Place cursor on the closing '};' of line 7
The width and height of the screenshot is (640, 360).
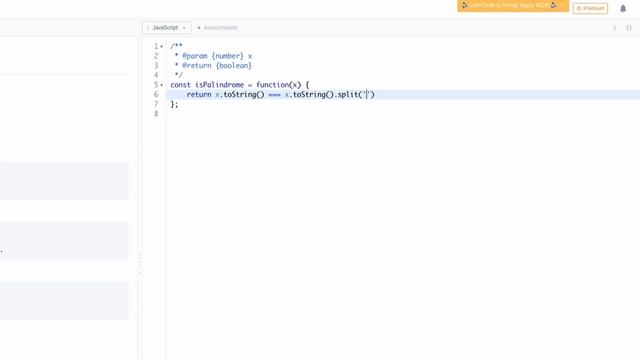click(174, 104)
